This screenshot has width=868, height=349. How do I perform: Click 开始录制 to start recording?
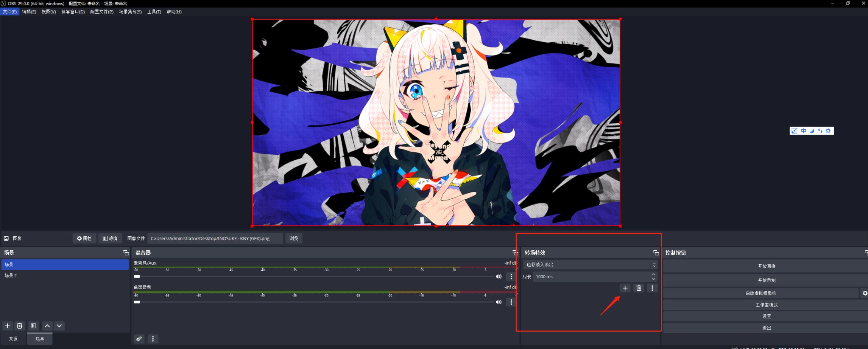(x=766, y=280)
